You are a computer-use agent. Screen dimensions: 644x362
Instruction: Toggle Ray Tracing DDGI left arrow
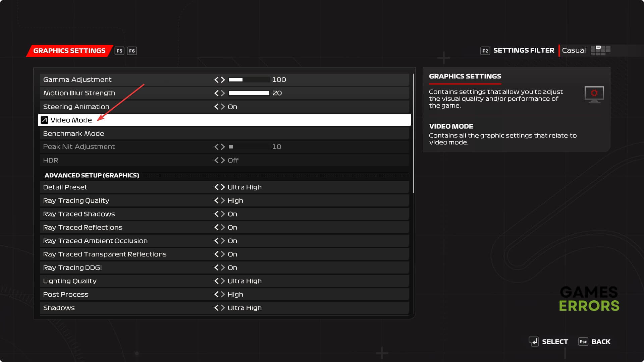click(x=216, y=267)
